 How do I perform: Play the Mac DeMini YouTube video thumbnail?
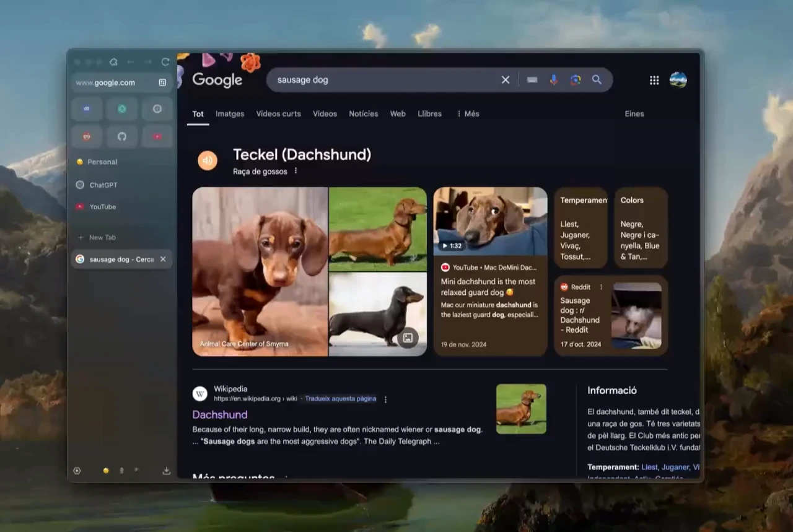(490, 220)
